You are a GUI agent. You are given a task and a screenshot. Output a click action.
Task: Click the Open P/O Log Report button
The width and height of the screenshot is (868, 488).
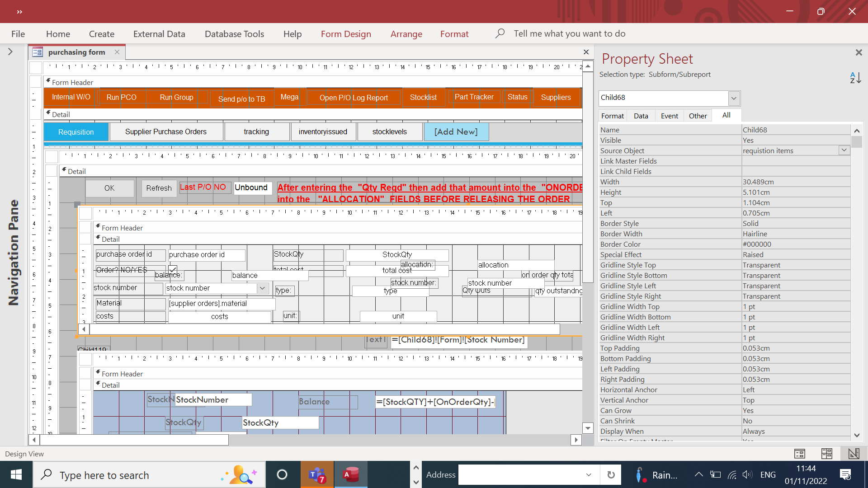pyautogui.click(x=354, y=98)
